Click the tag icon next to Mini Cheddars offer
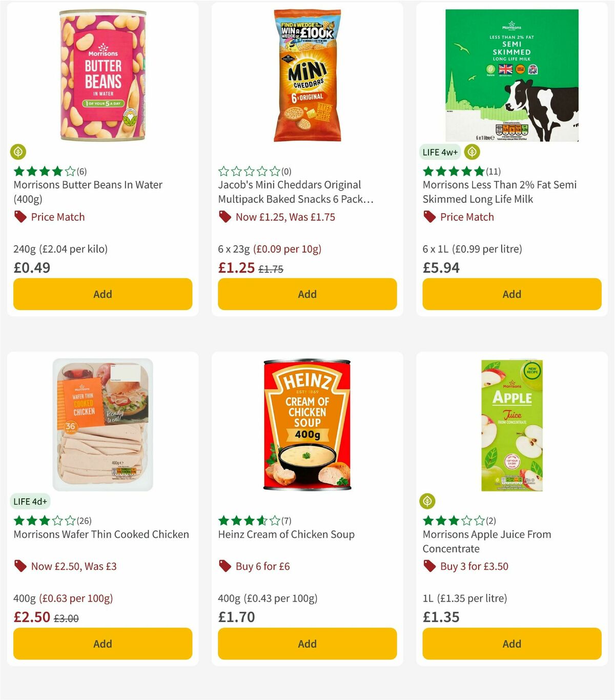 click(224, 217)
